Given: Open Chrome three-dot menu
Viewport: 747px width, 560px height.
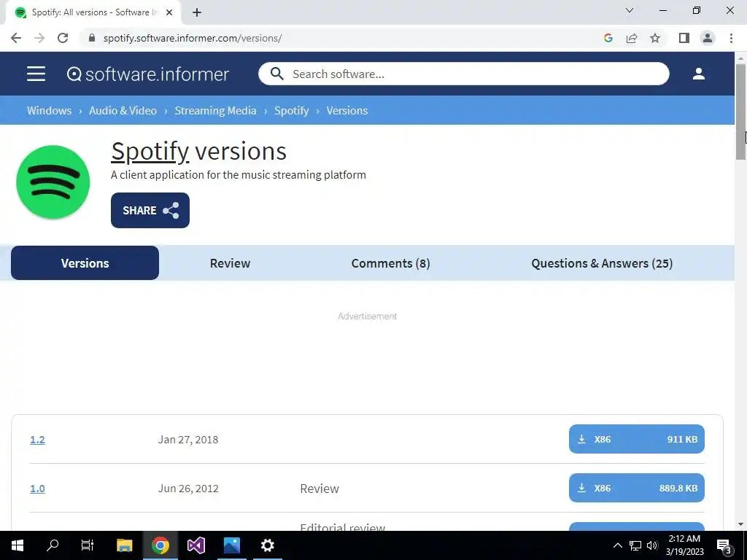Looking at the screenshot, I should pos(731,38).
